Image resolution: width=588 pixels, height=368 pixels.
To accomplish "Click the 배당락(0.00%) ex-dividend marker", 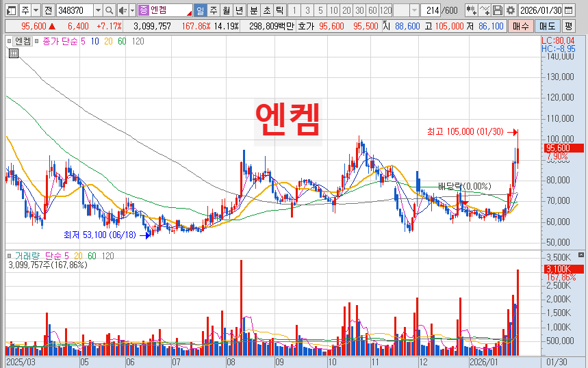I will tap(465, 186).
